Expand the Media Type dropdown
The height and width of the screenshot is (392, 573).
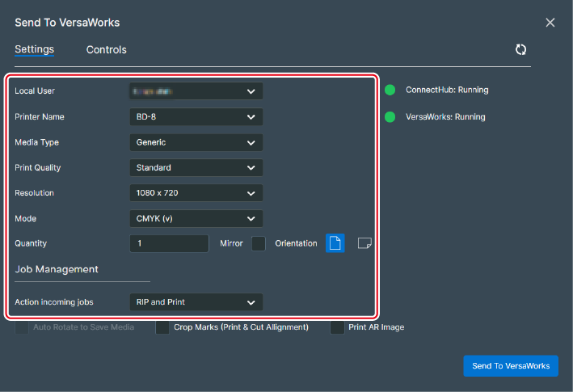tap(196, 142)
